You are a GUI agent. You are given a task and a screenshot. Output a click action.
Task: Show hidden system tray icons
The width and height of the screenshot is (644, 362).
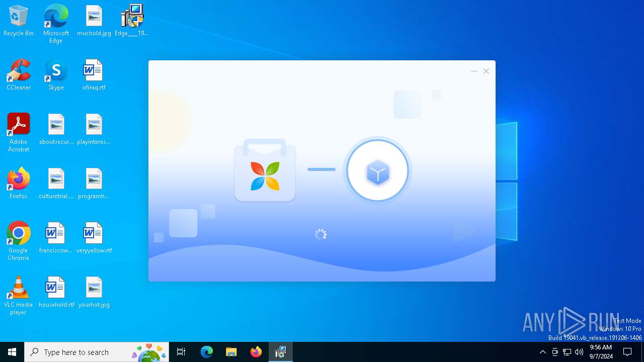coord(542,352)
